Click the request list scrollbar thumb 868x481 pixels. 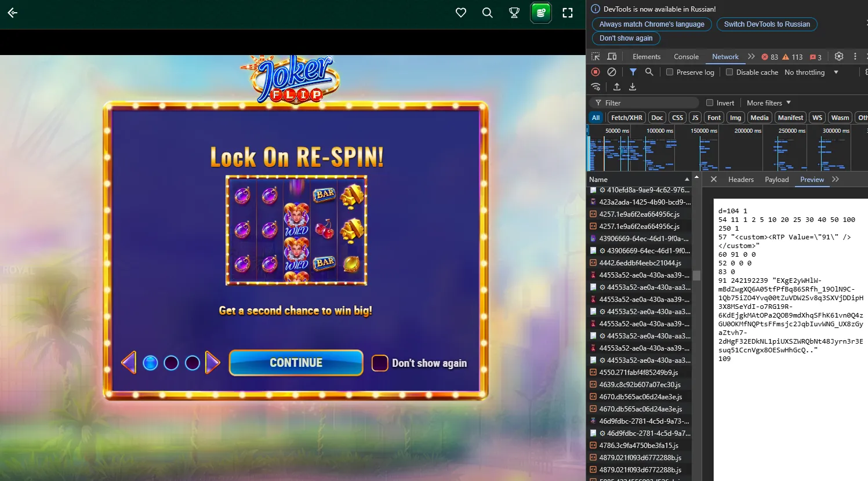pos(696,275)
